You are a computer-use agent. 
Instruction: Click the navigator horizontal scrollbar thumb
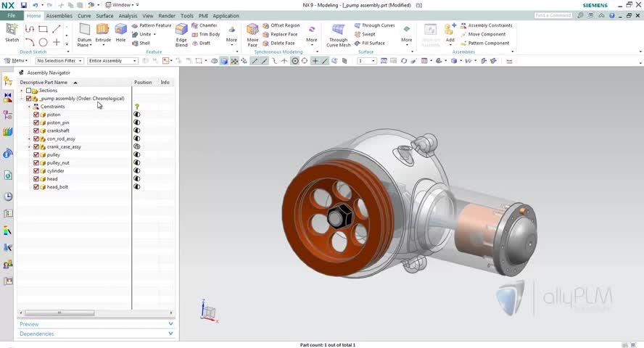(x=59, y=312)
